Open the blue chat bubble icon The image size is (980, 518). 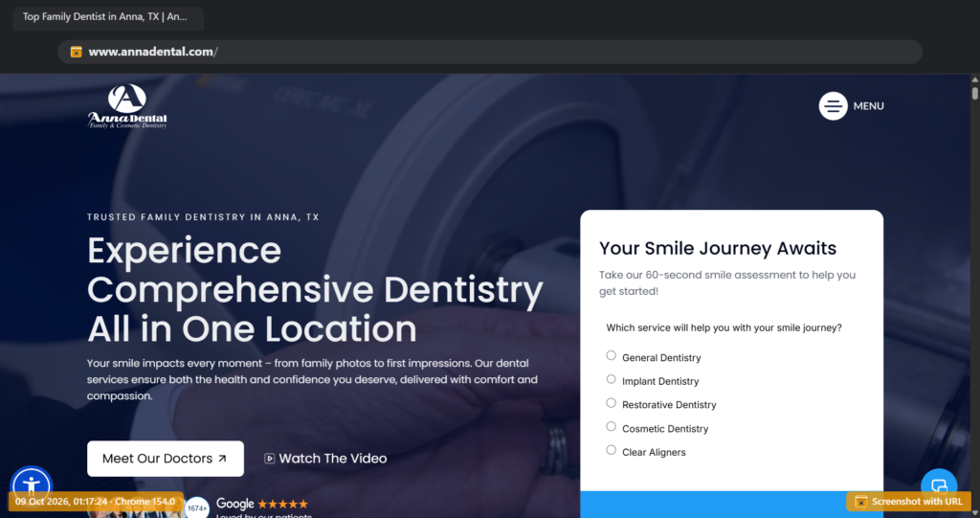click(939, 486)
